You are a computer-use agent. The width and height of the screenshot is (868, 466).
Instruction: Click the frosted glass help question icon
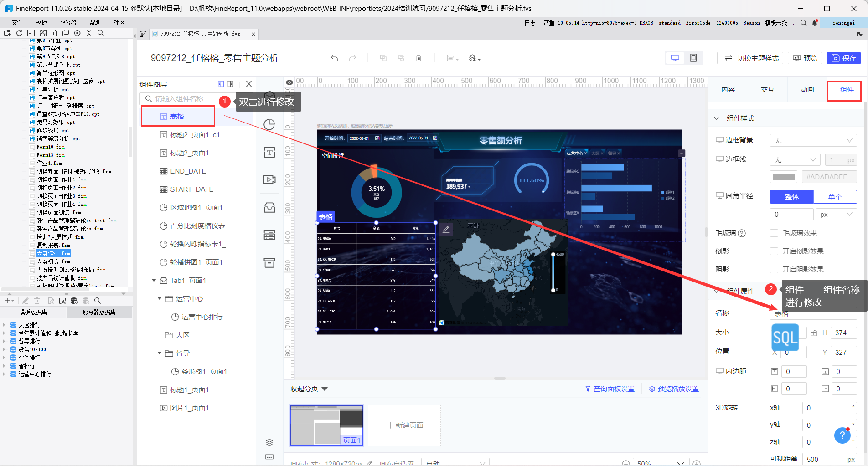point(742,233)
